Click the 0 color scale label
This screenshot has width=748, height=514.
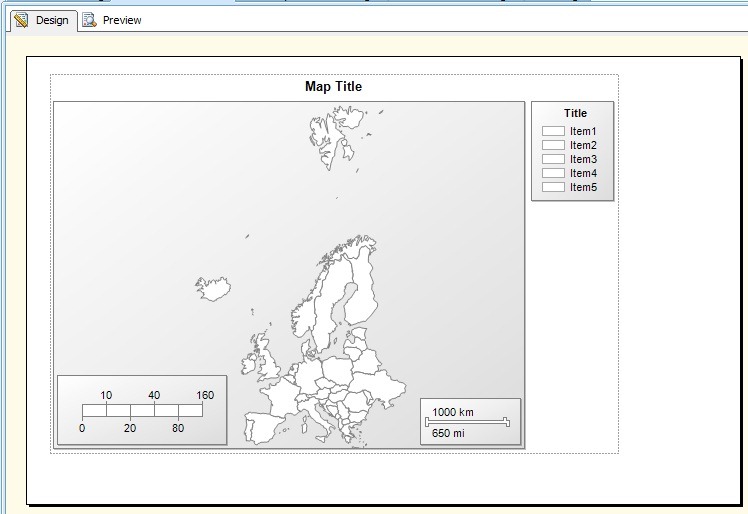82,428
